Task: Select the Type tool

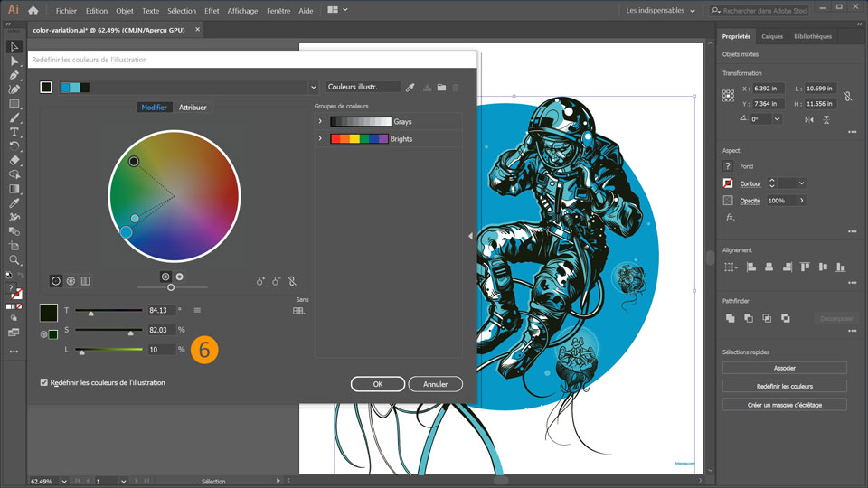Action: coord(14,132)
